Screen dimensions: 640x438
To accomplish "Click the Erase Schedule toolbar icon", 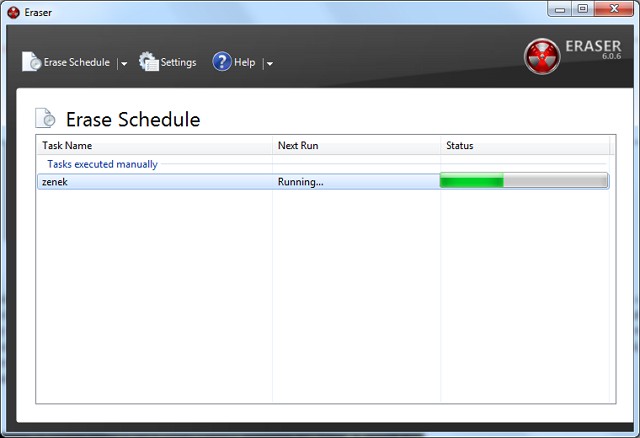I will [x=31, y=62].
